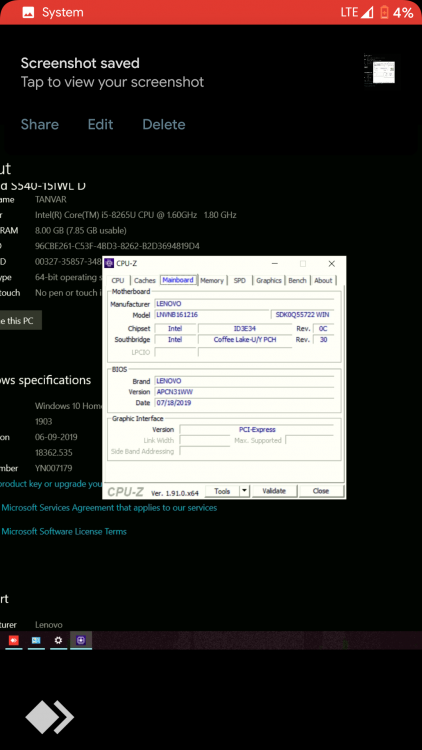Click the Rename this PC button

[21, 320]
